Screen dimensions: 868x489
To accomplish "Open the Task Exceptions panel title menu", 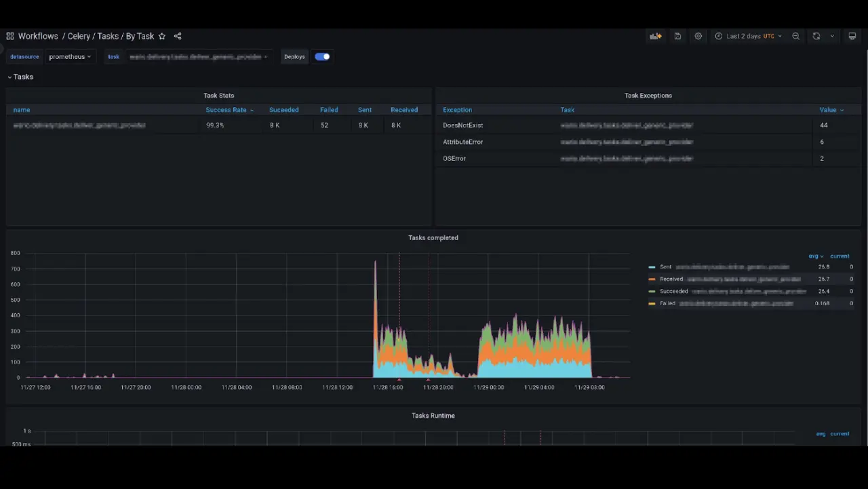I will click(x=648, y=96).
